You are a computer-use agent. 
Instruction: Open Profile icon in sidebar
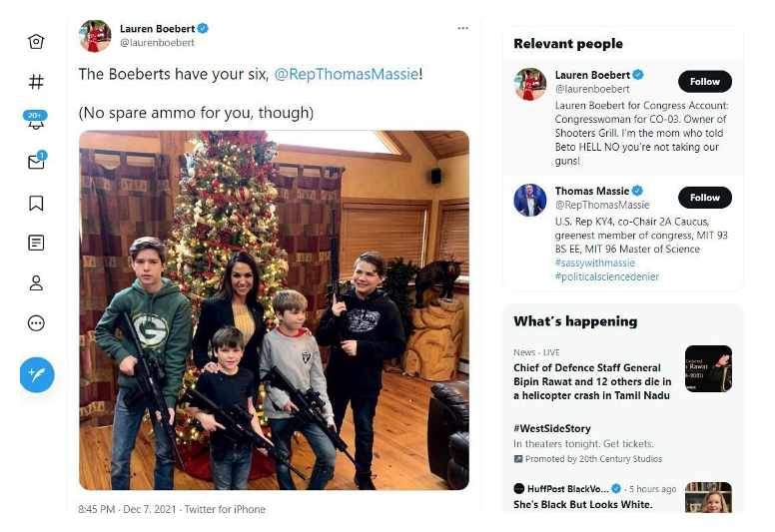(36, 282)
